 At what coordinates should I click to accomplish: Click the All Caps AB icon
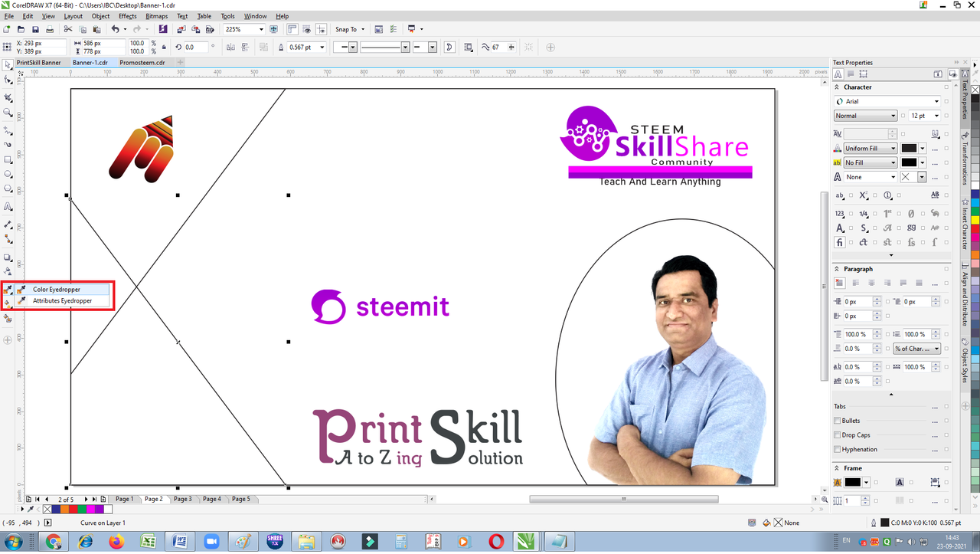tap(935, 195)
